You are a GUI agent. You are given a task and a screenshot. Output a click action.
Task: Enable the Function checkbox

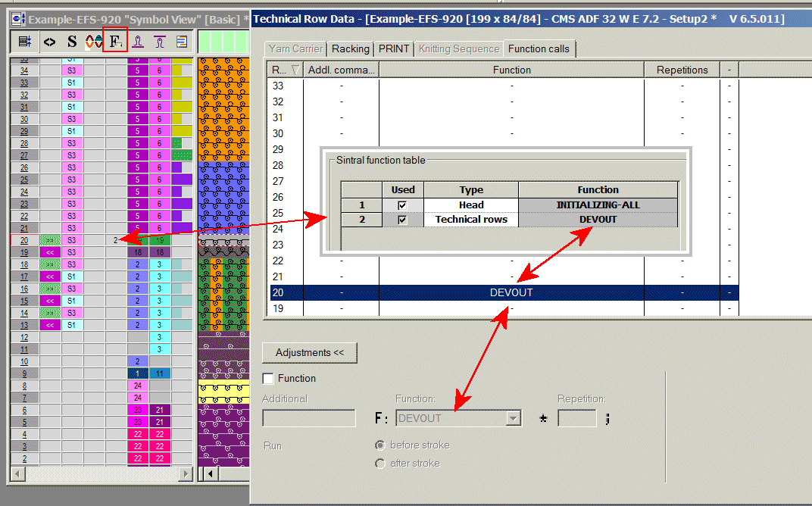[x=268, y=379]
